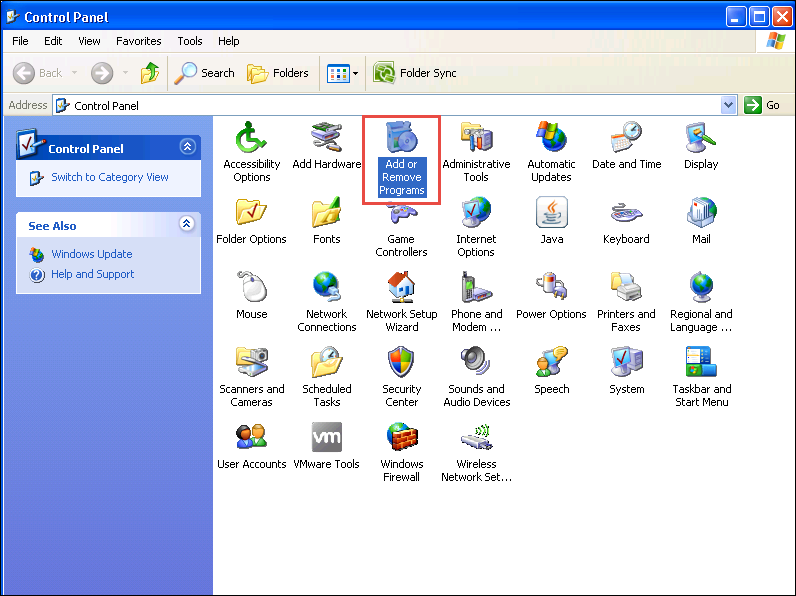Open the Java control panel icon
The width and height of the screenshot is (796, 596).
[x=551, y=213]
